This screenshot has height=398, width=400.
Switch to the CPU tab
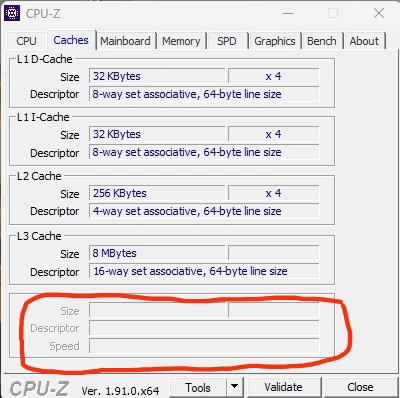[x=26, y=41]
